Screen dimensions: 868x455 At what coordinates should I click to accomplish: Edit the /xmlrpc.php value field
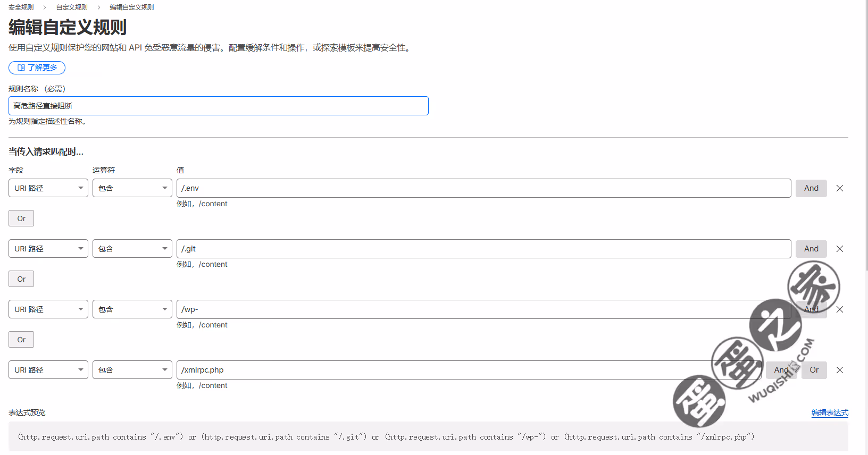point(469,370)
